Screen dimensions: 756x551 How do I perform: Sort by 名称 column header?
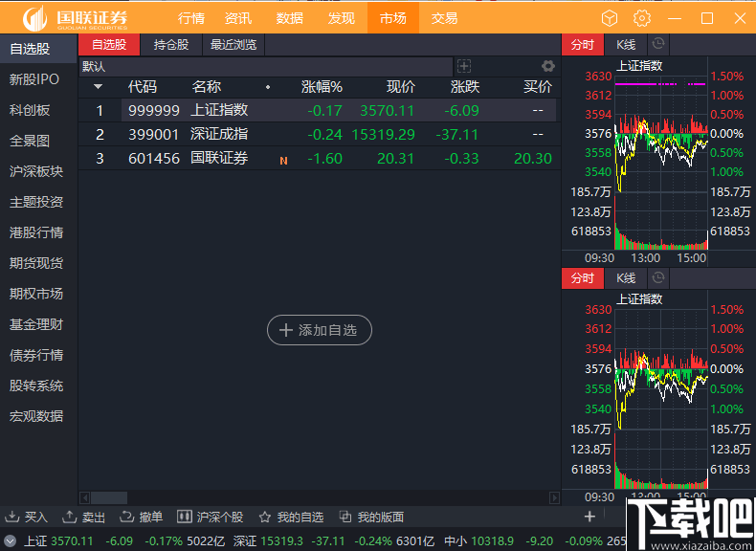tap(207, 87)
